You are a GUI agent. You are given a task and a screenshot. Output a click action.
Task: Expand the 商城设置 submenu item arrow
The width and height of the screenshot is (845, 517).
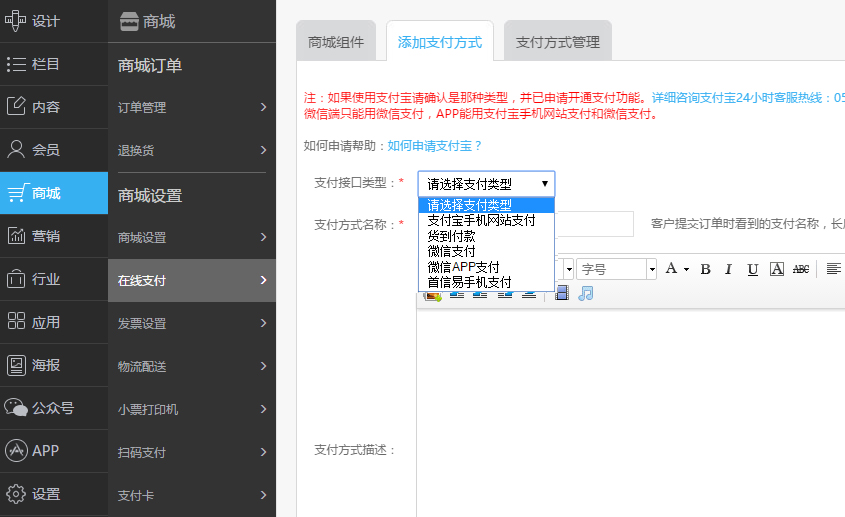pos(264,237)
